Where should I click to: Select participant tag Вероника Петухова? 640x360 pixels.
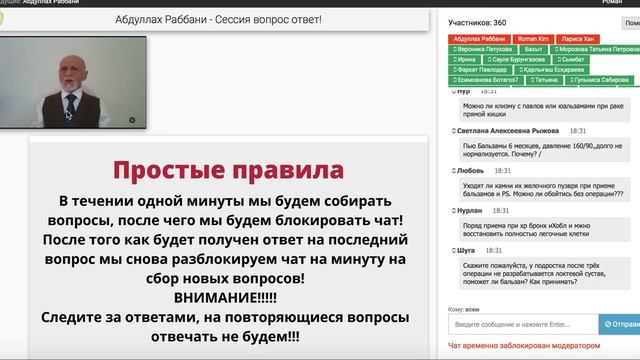tap(482, 49)
